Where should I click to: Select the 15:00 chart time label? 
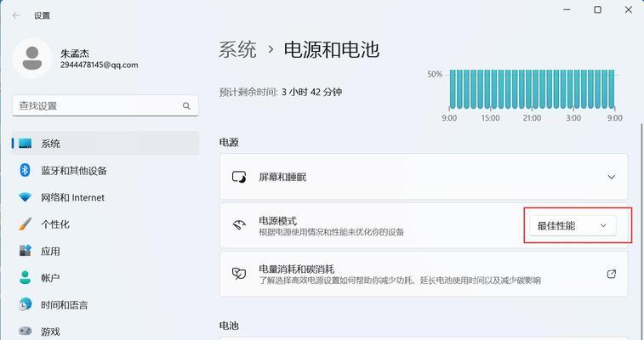490,118
